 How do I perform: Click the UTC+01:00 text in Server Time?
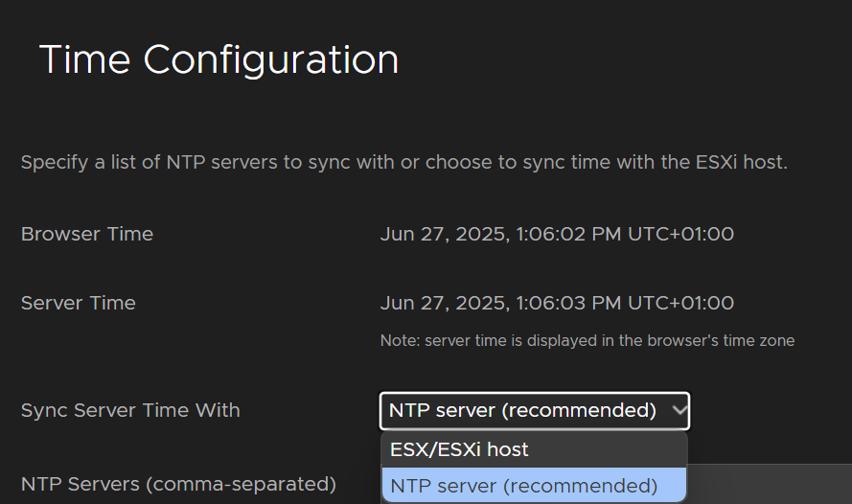680,303
